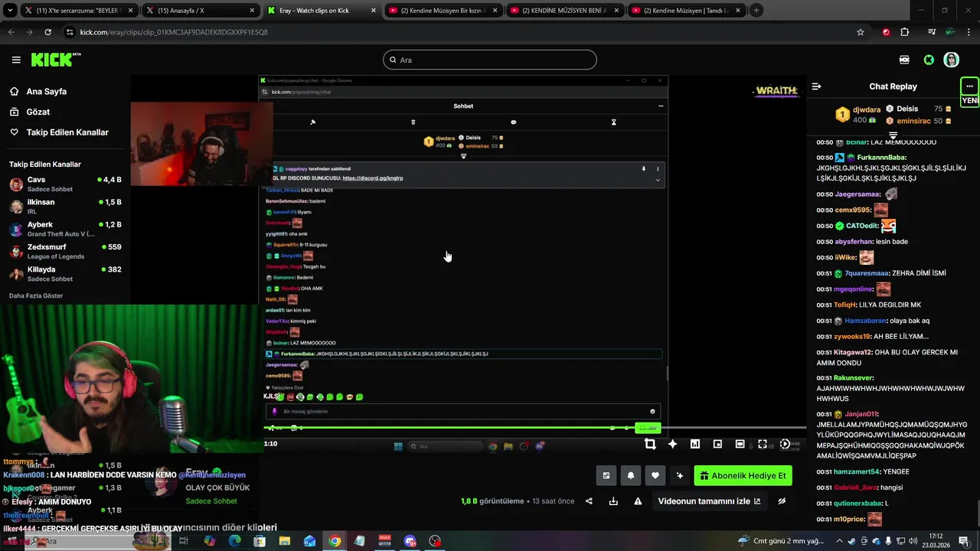Enable picture-in-picture mode on the player

[717, 444]
